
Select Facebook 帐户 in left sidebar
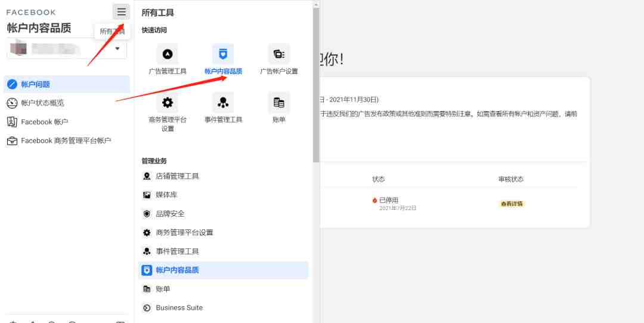tap(67, 122)
